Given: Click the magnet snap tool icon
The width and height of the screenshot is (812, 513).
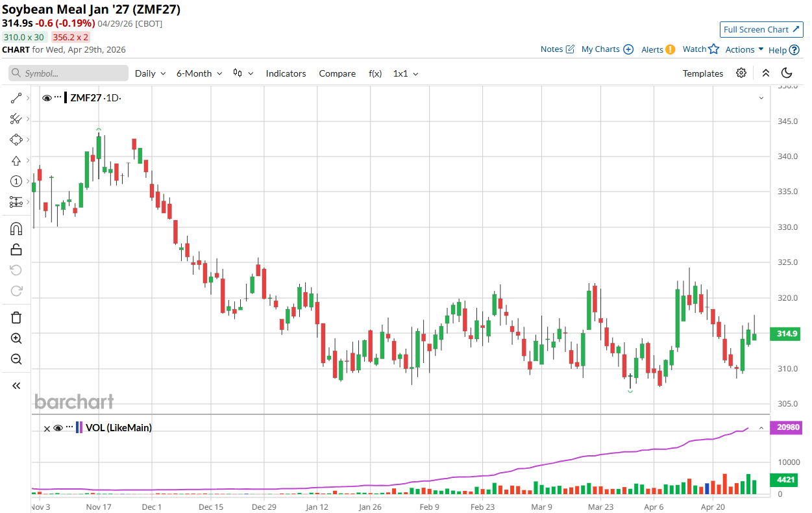Looking at the screenshot, I should pos(16,229).
